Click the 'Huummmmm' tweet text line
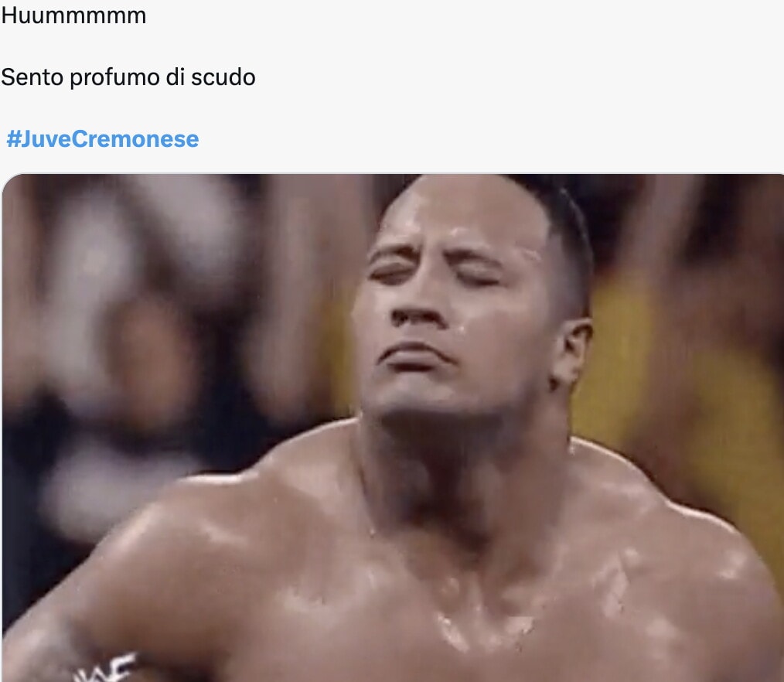 click(x=73, y=15)
